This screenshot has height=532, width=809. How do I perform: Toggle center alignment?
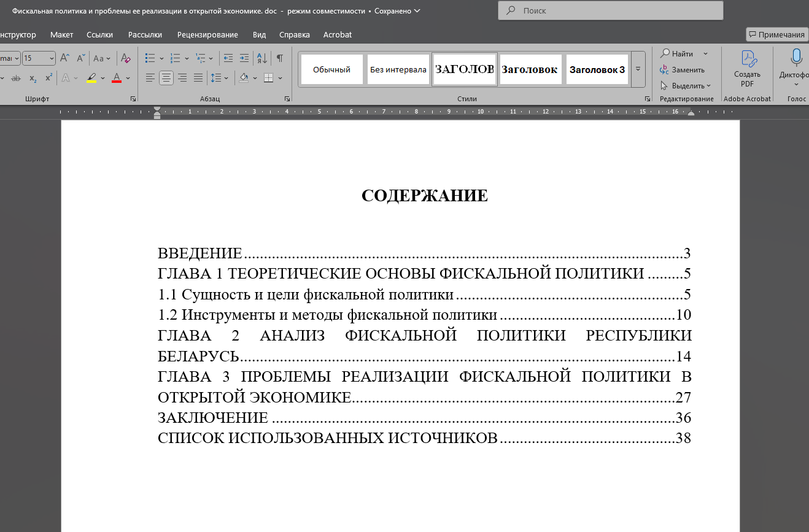point(166,78)
